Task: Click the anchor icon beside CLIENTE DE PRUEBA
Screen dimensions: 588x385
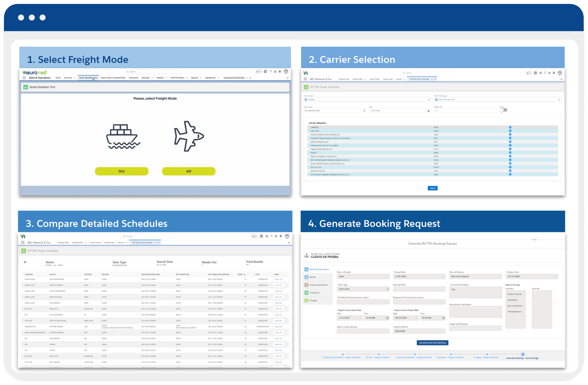Action: point(307,256)
